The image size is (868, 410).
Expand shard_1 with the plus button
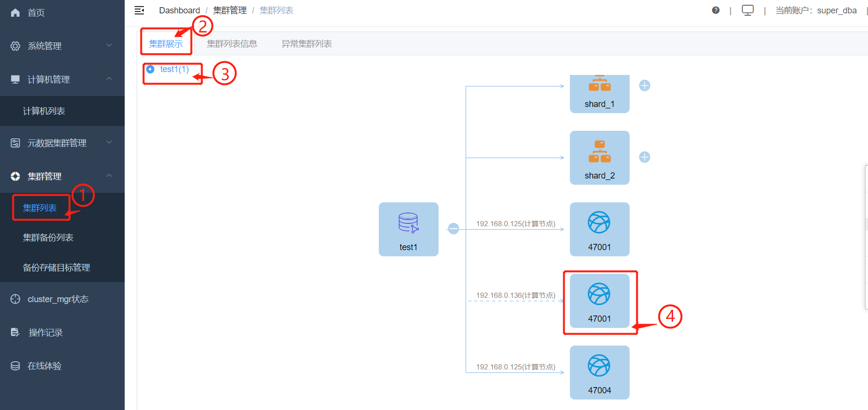[644, 85]
